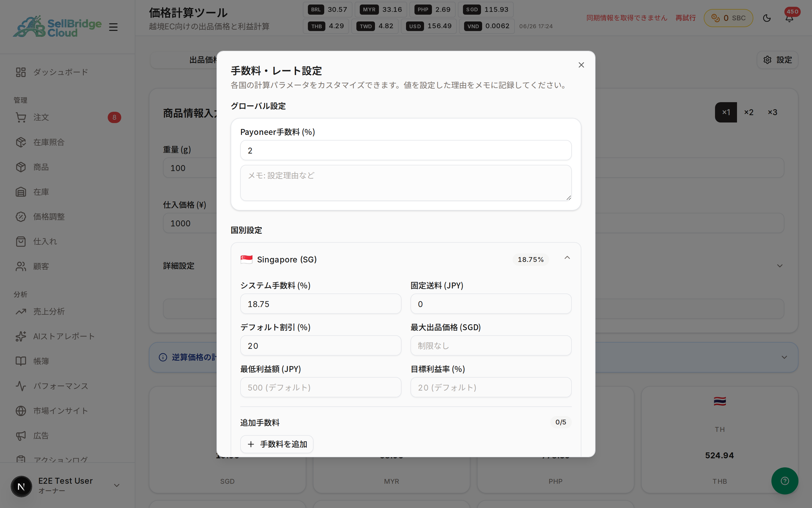Viewport: 812px width, 508px height.
Task: Click the 仕入れ shopping bag icon
Action: tap(21, 241)
